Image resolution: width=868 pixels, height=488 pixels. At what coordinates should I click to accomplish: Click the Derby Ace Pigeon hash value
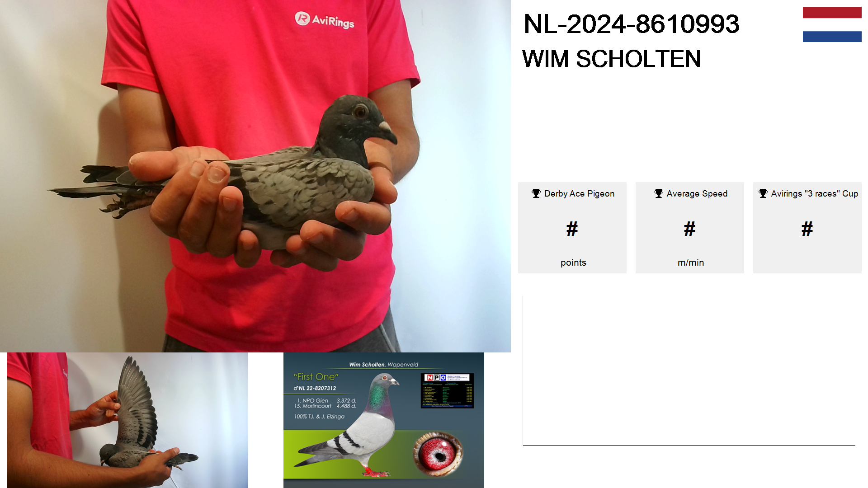click(x=572, y=229)
